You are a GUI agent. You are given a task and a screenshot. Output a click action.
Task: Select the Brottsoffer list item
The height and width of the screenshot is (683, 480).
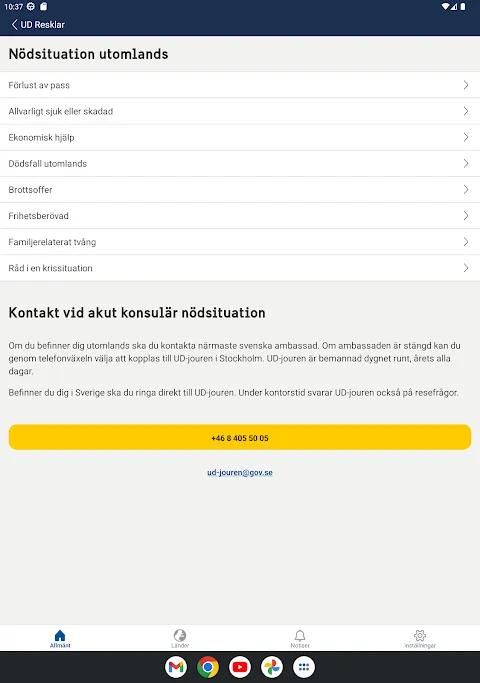click(x=240, y=189)
